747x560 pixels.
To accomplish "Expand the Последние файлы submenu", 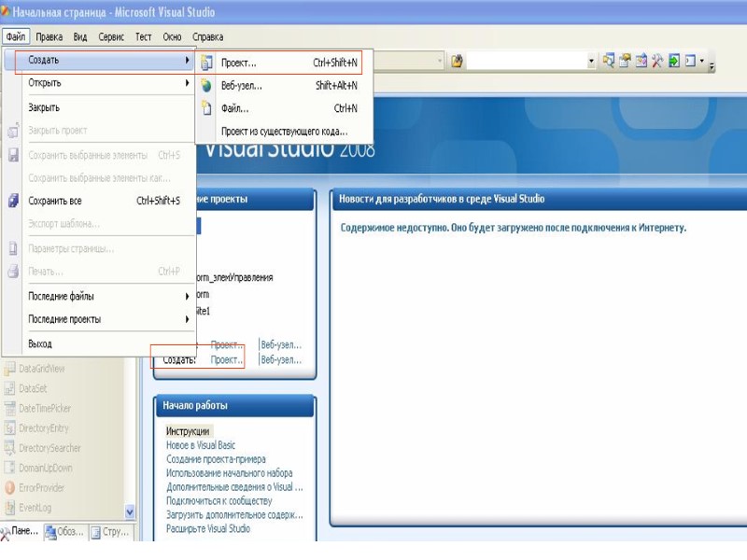I will 99,296.
